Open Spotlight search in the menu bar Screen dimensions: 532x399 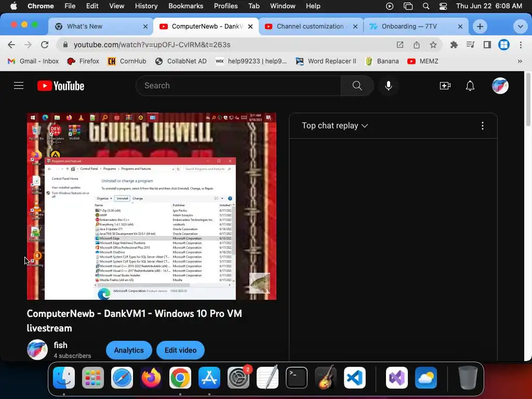(426, 6)
